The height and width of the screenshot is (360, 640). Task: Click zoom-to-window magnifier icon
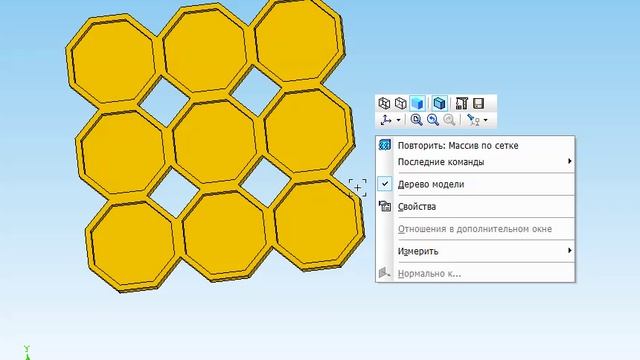coord(416,120)
